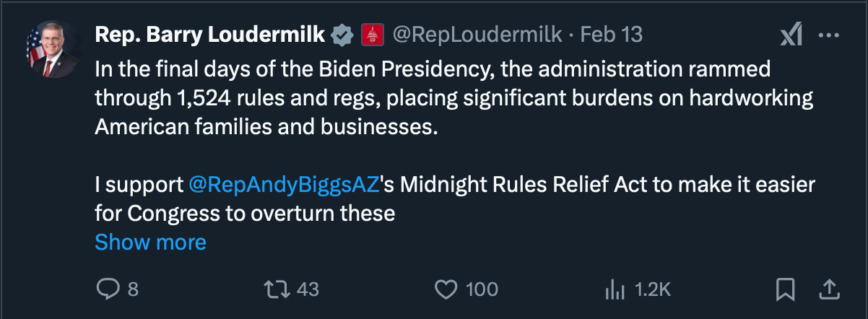This screenshot has width=868, height=319.
Task: Click the 1.2K views count
Action: pos(653,289)
